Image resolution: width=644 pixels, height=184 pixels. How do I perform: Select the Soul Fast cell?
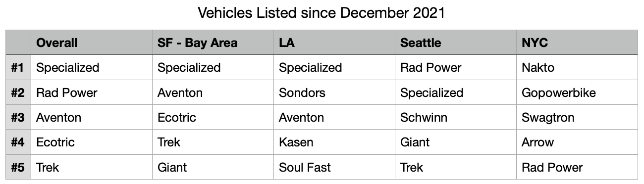point(334,167)
